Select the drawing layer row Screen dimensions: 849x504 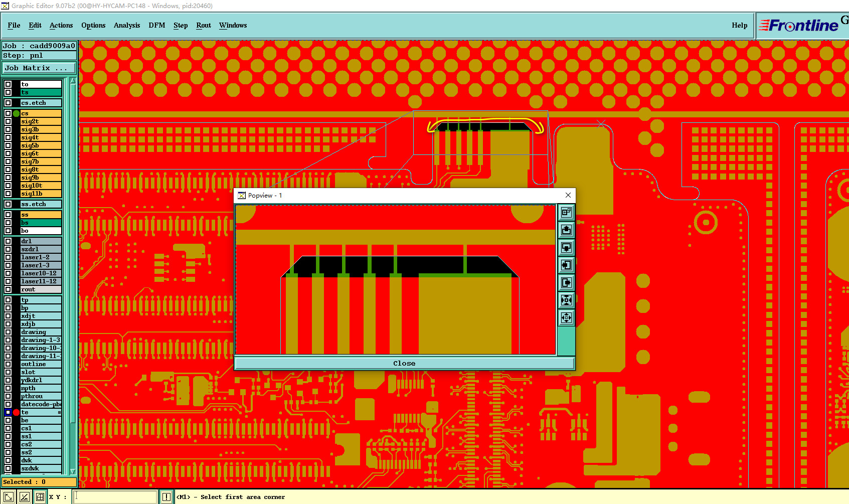point(41,332)
